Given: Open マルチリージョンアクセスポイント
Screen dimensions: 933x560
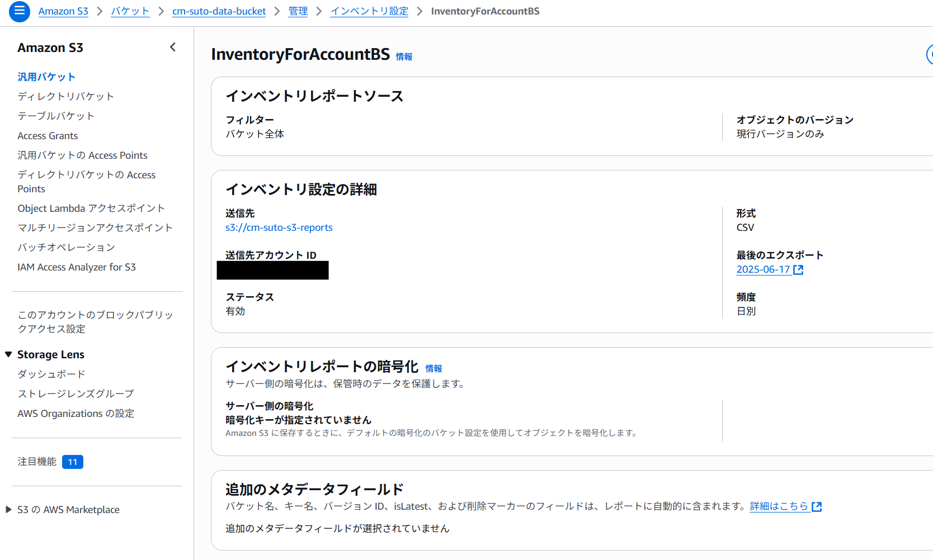Looking at the screenshot, I should click(95, 228).
